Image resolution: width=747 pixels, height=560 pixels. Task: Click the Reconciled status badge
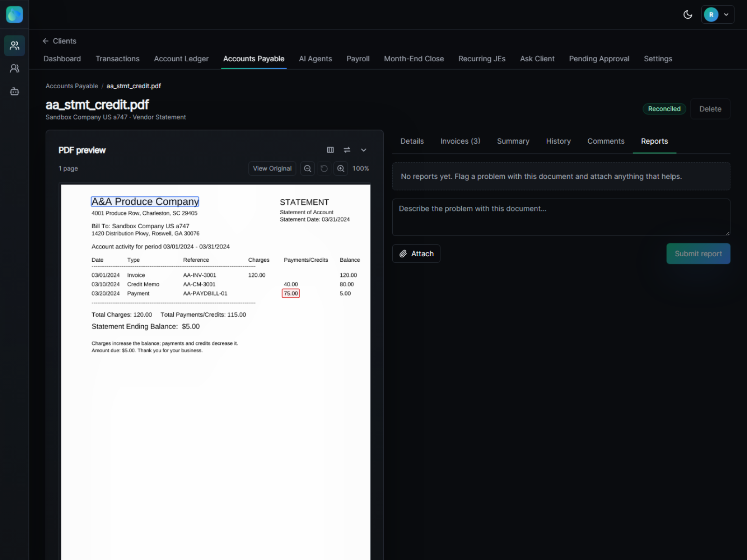tap(664, 109)
